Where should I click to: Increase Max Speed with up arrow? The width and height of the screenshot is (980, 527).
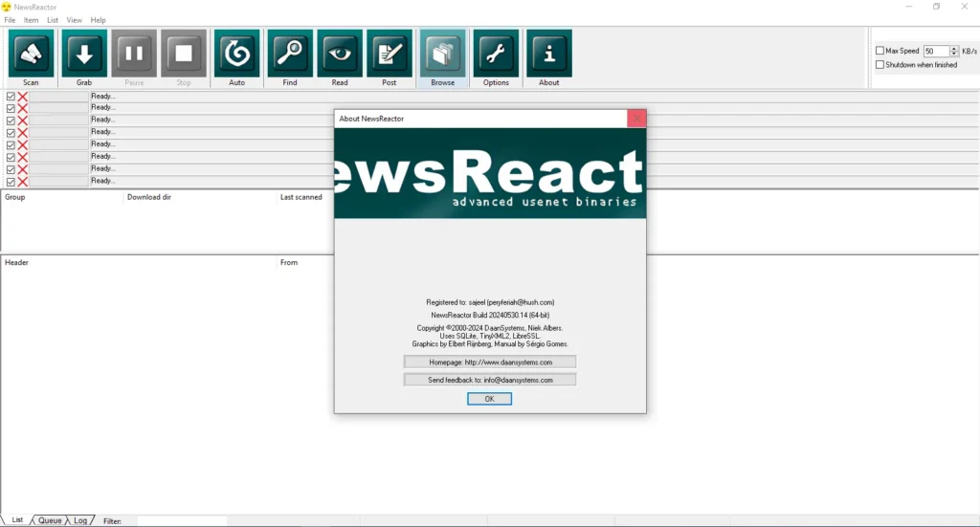click(954, 48)
